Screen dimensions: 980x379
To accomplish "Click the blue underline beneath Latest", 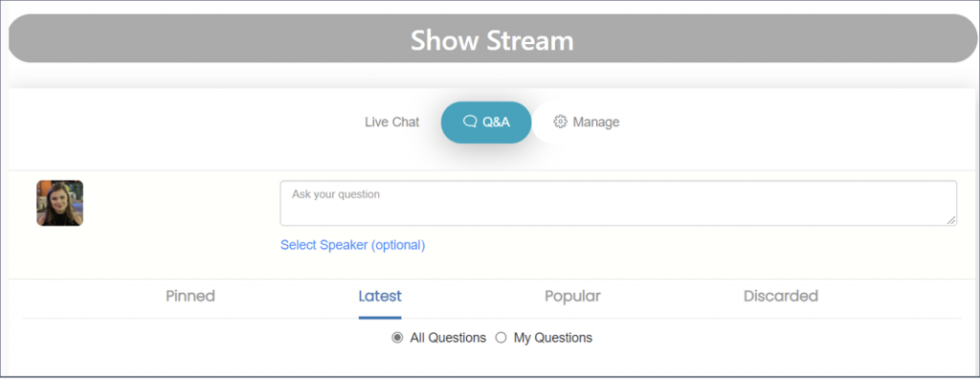I will pos(380,317).
